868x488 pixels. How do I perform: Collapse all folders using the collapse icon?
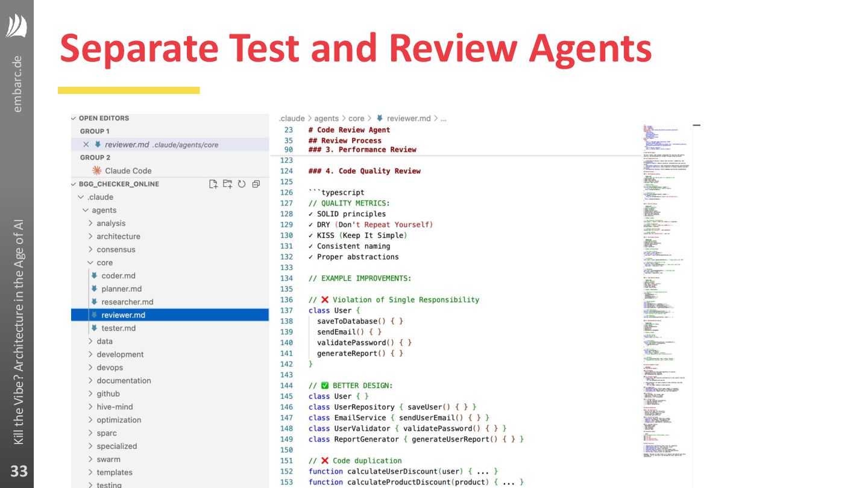(x=256, y=184)
